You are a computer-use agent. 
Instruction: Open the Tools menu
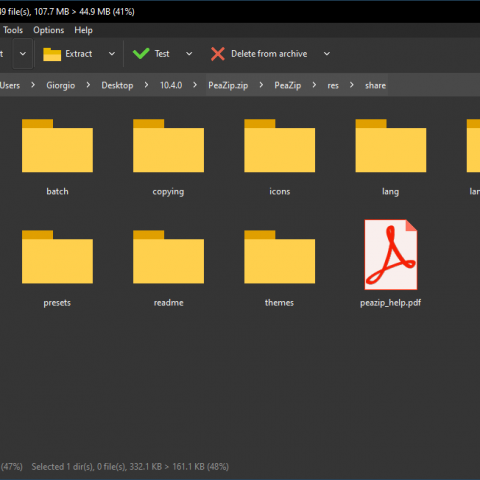[13, 30]
